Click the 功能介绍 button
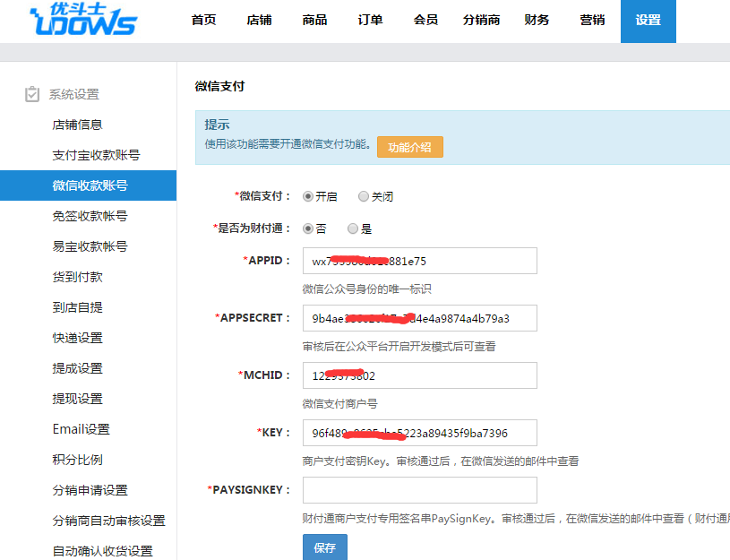The image size is (730, 560). 409,147
